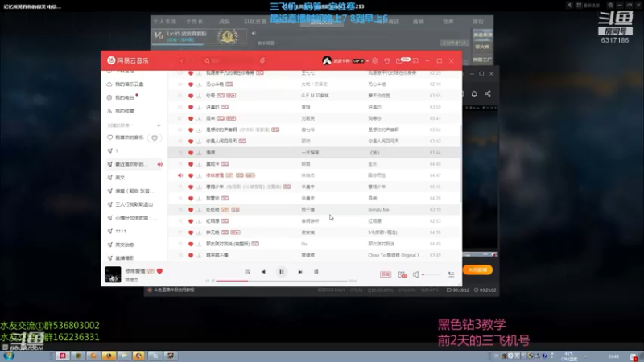
Task: Click the NetEase Cloud Music logo
Action: (128, 60)
